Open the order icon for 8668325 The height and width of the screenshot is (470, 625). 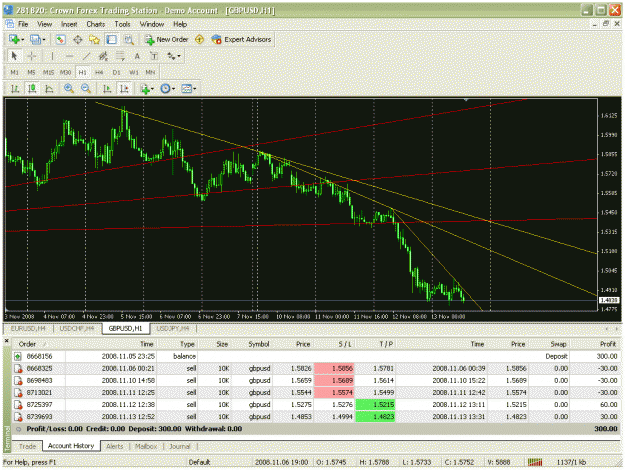coord(18,368)
